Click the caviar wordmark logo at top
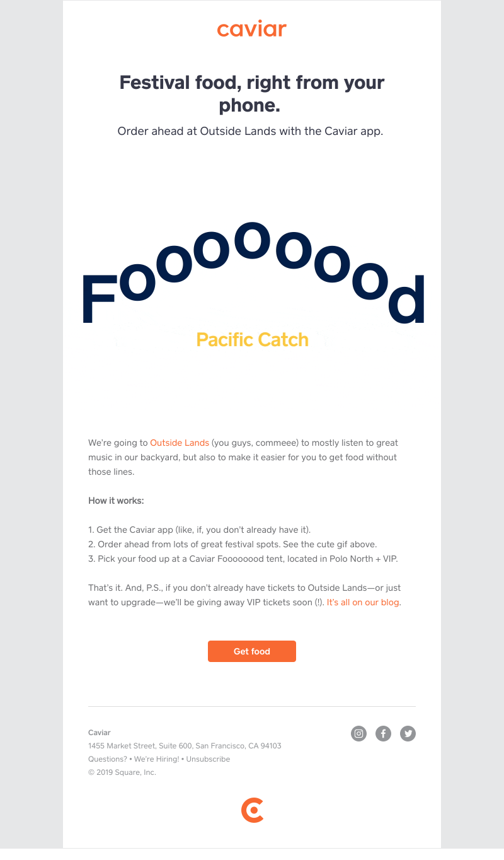This screenshot has width=504, height=860. pyautogui.click(x=252, y=29)
